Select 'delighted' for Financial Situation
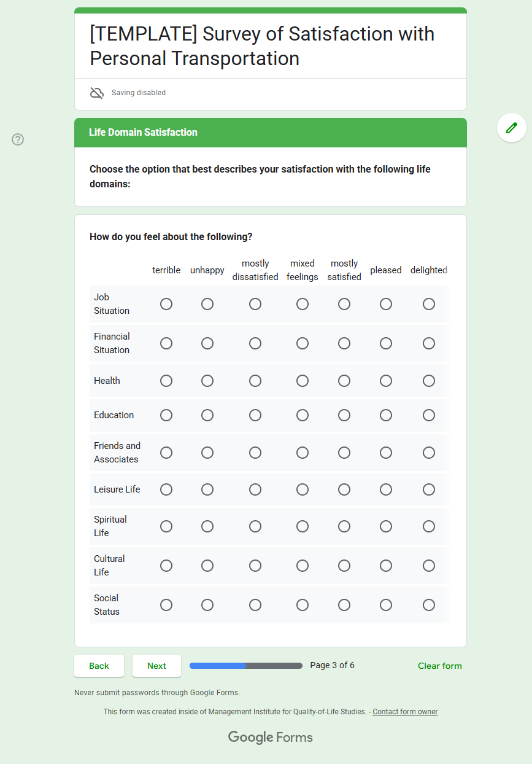The height and width of the screenshot is (764, 532). tap(429, 343)
